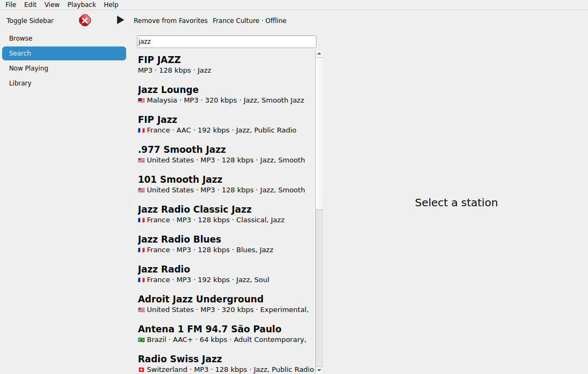Click scrollbar down arrow in results list
This screenshot has height=374, width=588.
coord(319,370)
